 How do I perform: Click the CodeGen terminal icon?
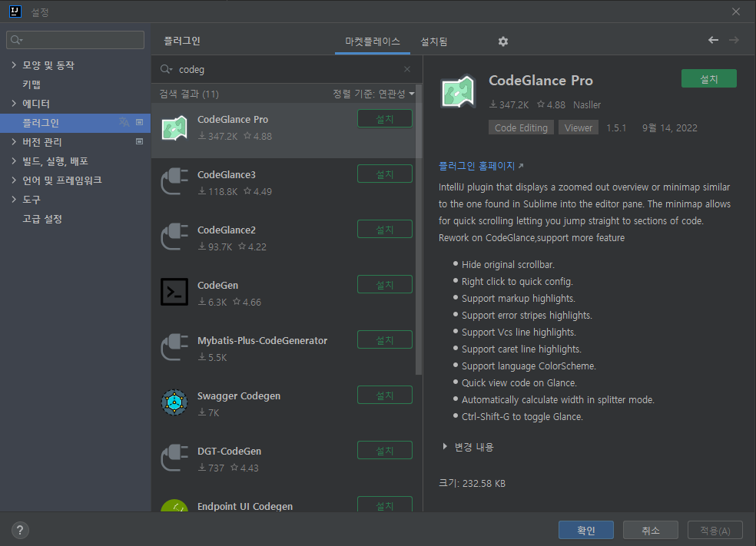[x=174, y=292]
